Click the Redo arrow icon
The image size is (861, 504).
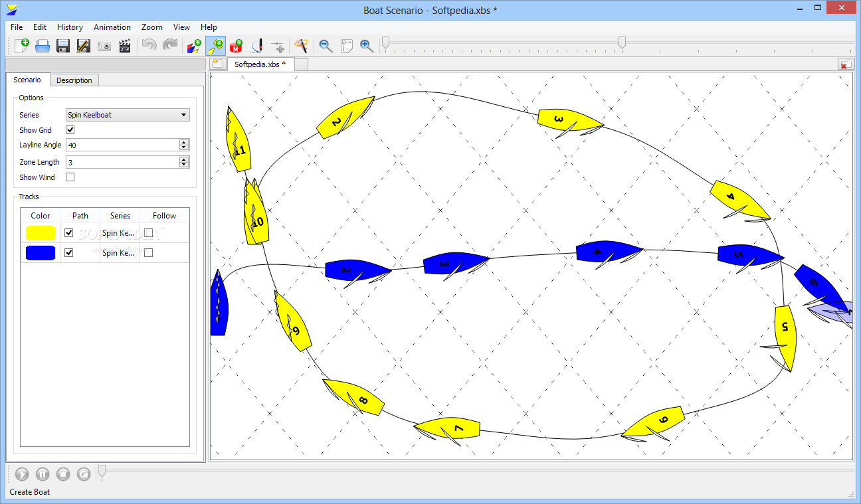click(171, 46)
